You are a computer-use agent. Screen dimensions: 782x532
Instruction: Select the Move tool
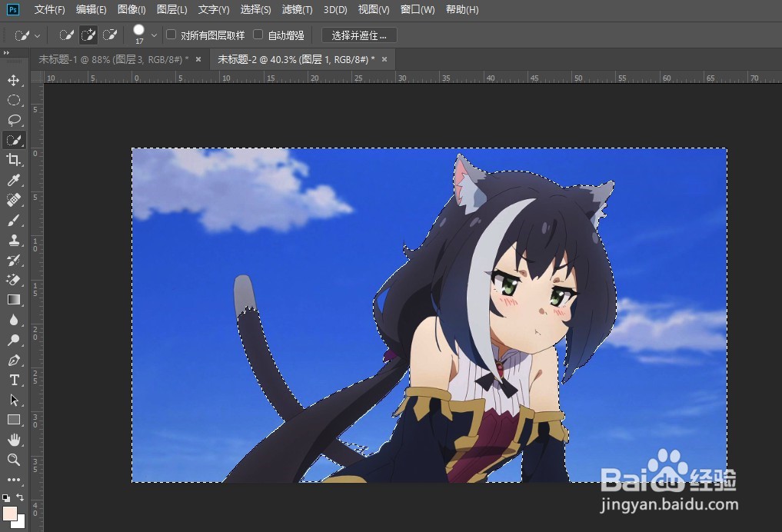click(14, 80)
